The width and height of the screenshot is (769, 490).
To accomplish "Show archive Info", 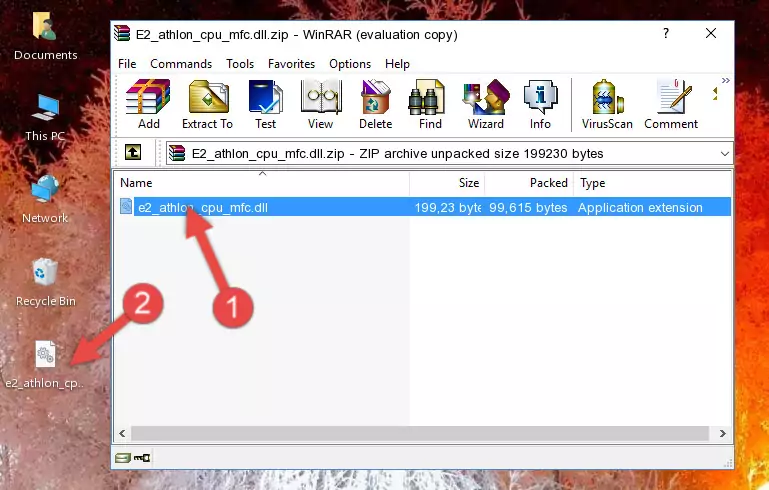I will [540, 104].
